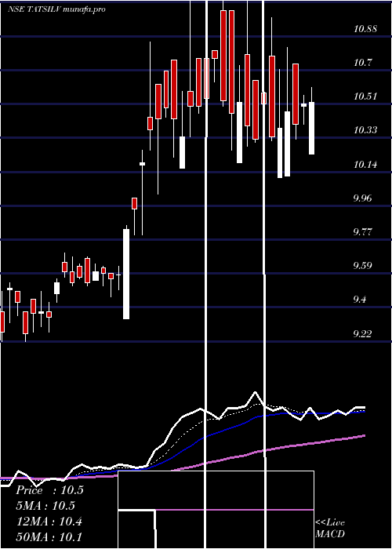Click the 10.14 price axis label
Screen dimensions: 392x549
365,164
